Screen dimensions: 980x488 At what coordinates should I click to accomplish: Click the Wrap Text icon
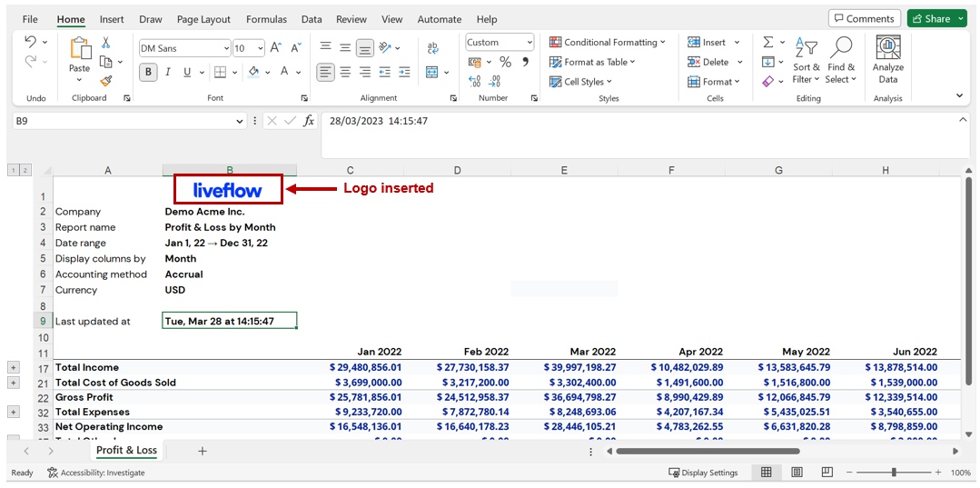[x=432, y=47]
